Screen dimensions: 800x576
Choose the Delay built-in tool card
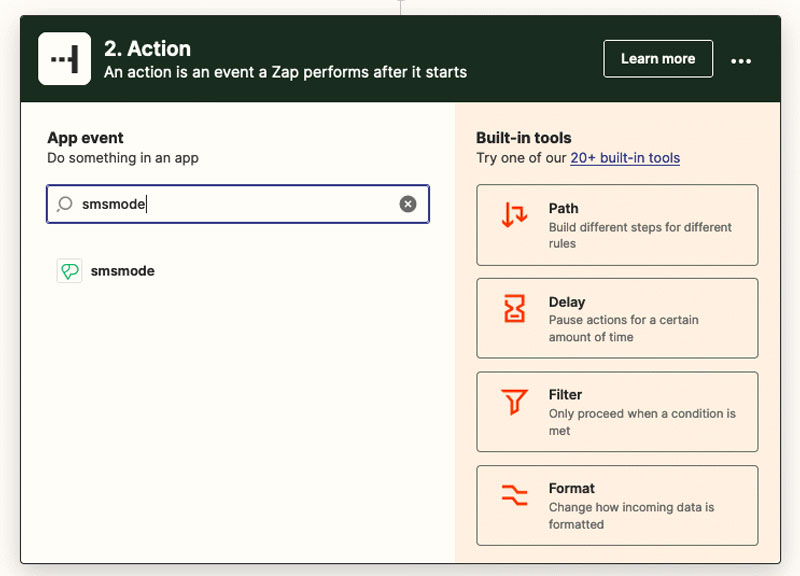coord(617,318)
